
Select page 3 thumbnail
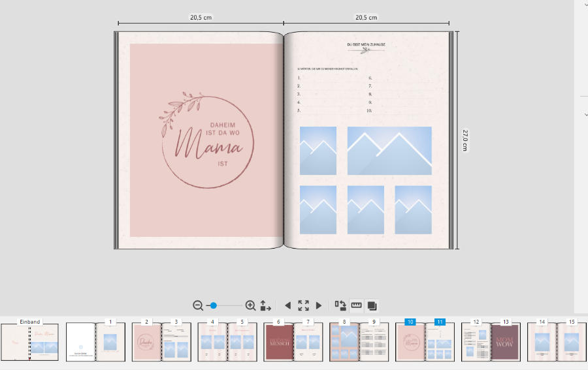[176, 343]
